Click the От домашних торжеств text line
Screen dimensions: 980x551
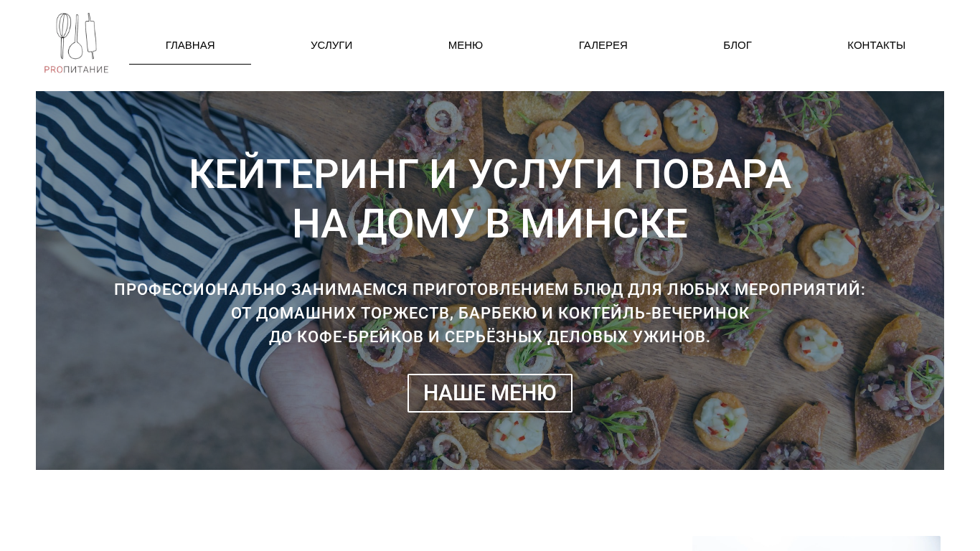click(490, 314)
